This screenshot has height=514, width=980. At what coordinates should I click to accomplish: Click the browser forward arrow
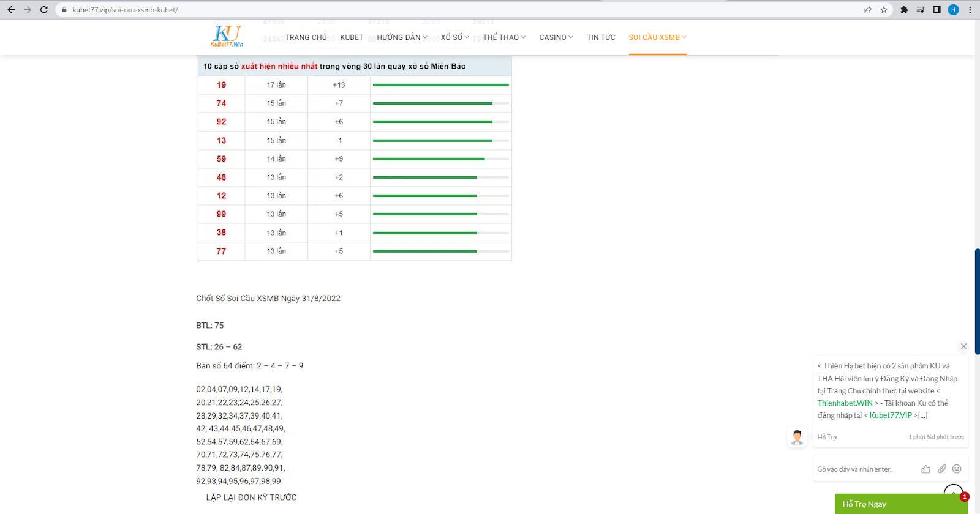pos(27,10)
